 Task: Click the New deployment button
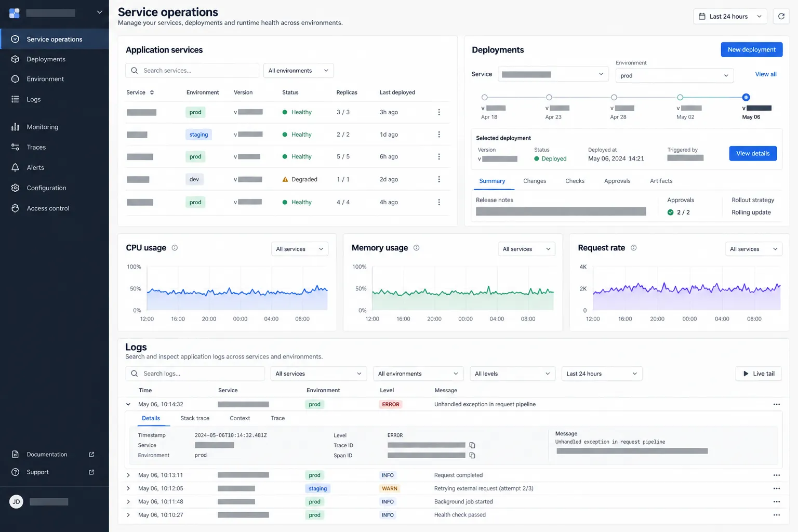pyautogui.click(x=752, y=49)
